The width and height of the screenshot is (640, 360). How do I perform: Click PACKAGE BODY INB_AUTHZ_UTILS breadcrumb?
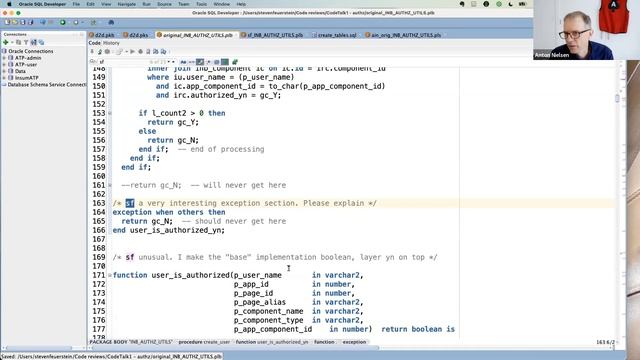(131, 342)
